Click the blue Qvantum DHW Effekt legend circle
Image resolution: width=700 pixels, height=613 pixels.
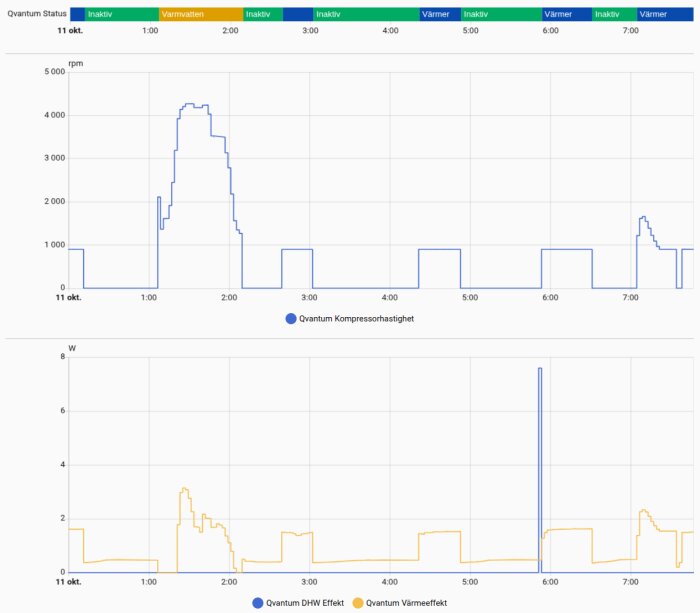point(259,603)
